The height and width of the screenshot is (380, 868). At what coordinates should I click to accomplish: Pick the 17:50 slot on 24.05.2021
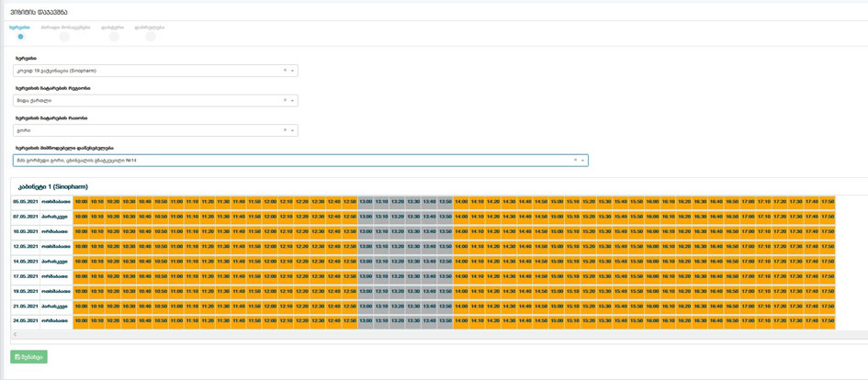(x=827, y=320)
